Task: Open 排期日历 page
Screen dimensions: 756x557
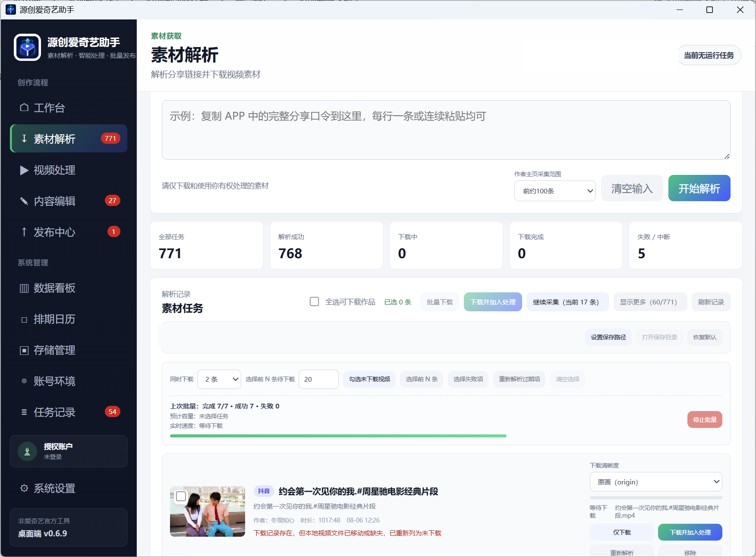Action: [69, 319]
